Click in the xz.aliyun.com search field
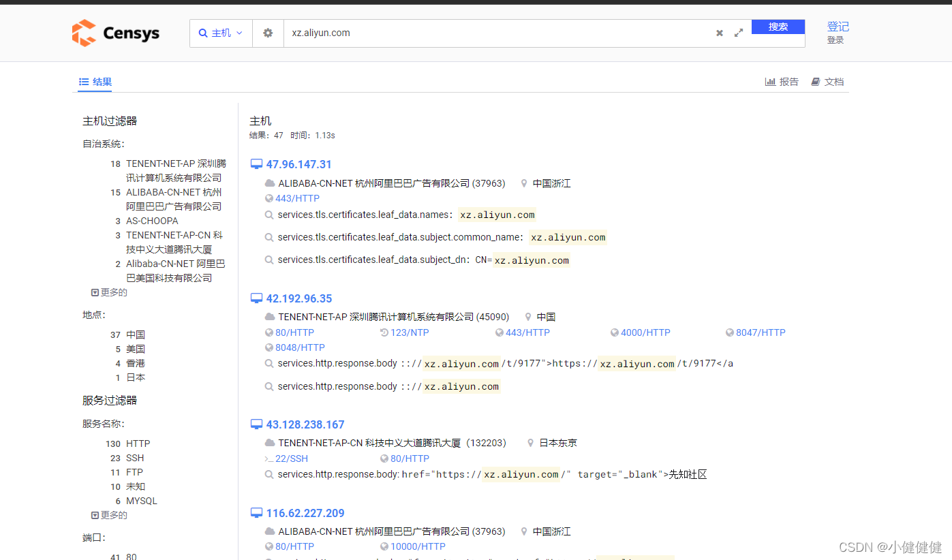Image resolution: width=952 pixels, height=560 pixels. click(x=497, y=33)
